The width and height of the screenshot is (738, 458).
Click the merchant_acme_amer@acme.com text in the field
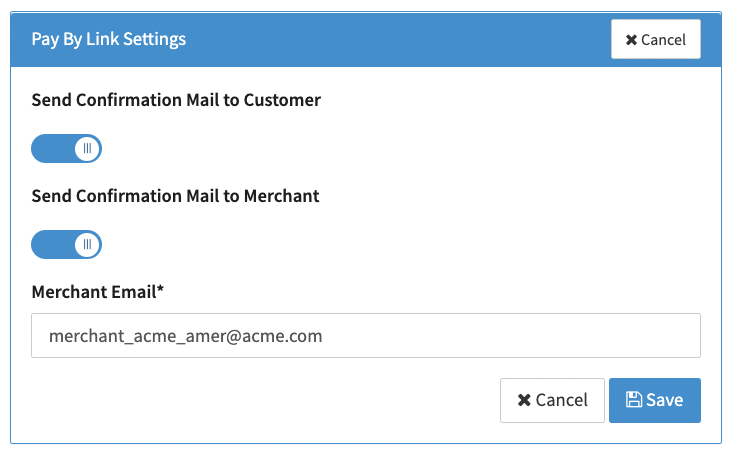[185, 336]
